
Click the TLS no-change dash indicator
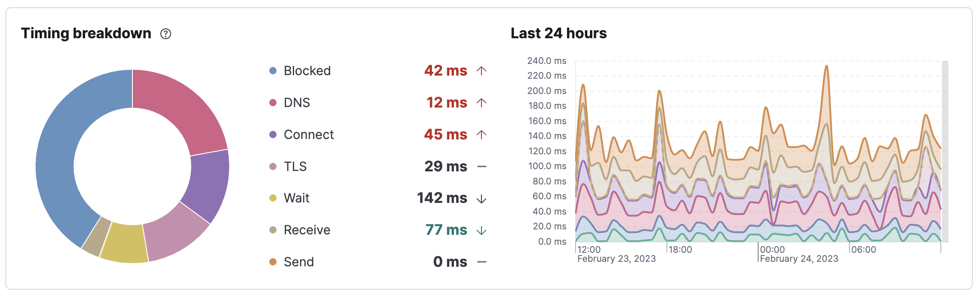481,166
